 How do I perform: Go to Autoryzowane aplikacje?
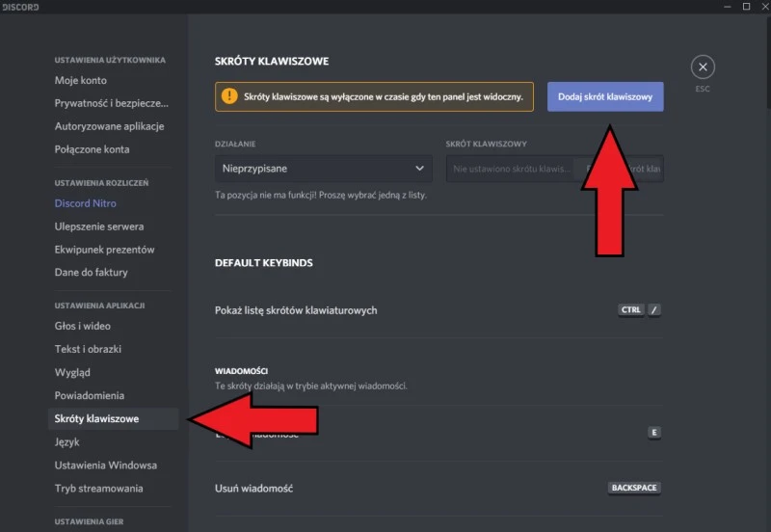[x=110, y=126]
